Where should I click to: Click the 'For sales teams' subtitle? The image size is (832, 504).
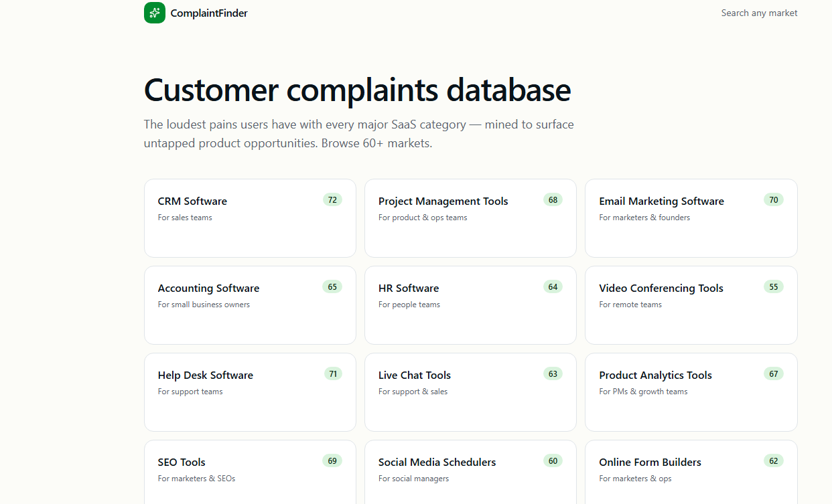pyautogui.click(x=185, y=218)
